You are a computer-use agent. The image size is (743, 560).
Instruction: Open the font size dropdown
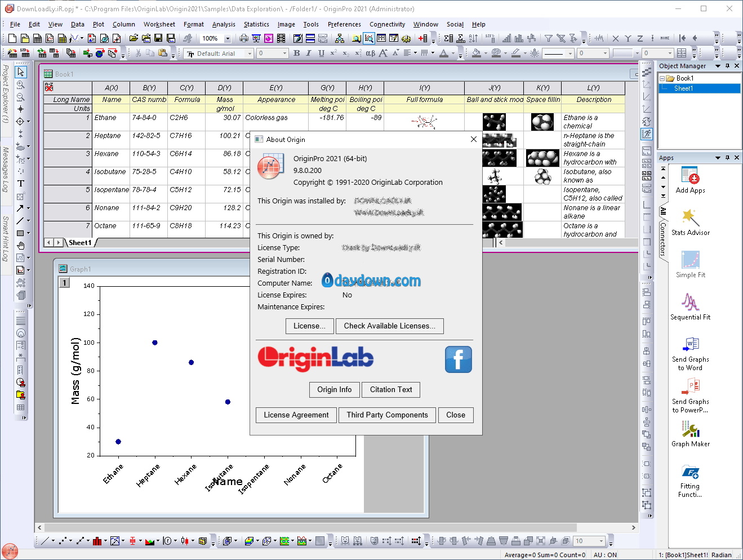pos(284,54)
